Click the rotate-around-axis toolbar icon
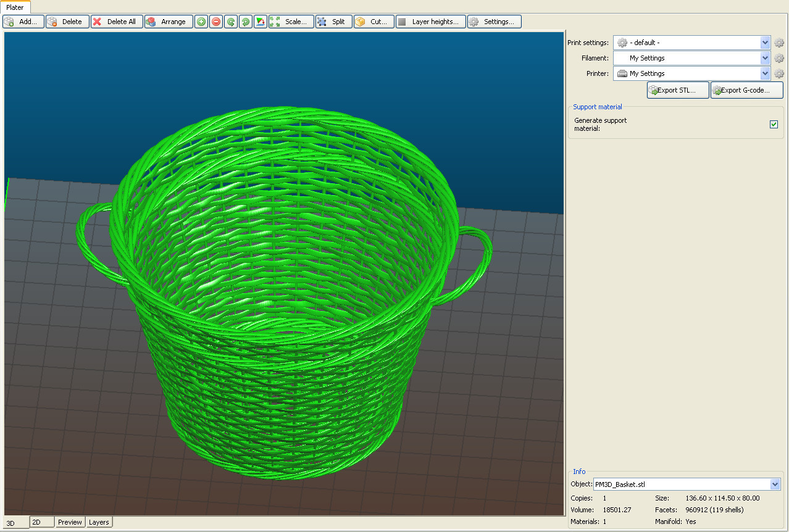789x532 pixels. 261,22
